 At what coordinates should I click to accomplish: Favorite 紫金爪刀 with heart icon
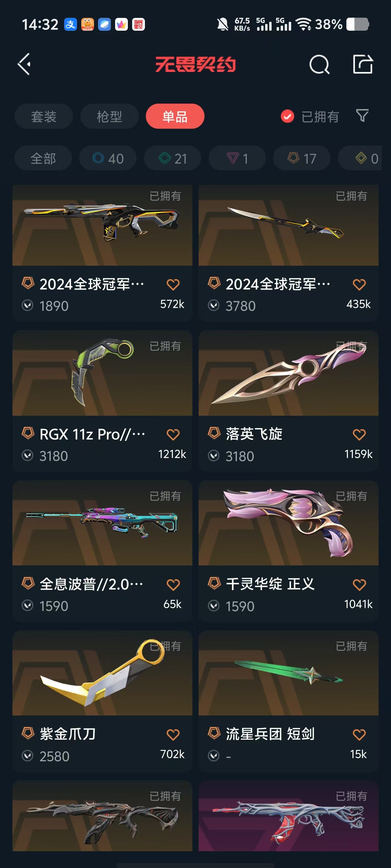[x=173, y=734]
